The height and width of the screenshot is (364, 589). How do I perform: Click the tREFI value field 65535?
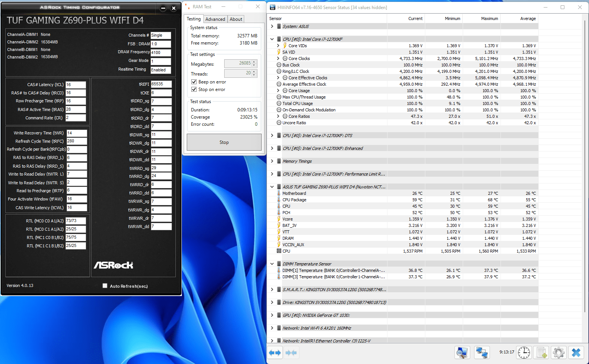161,84
